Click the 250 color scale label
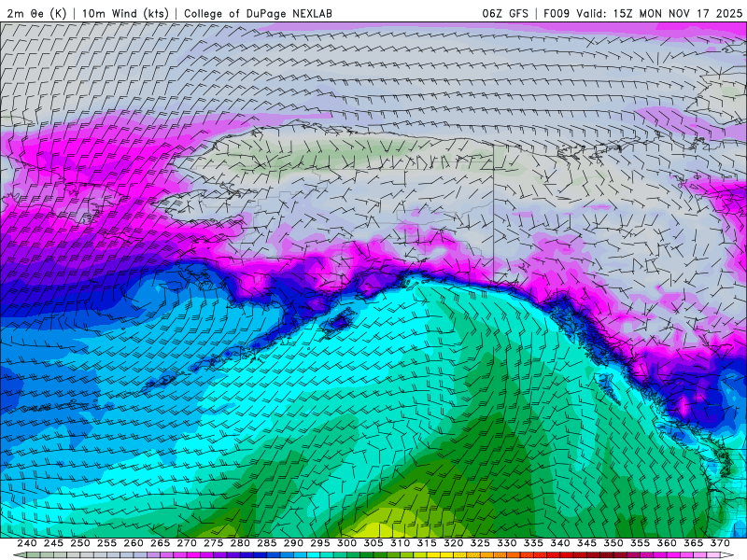This screenshot has width=747, height=560. [80, 543]
